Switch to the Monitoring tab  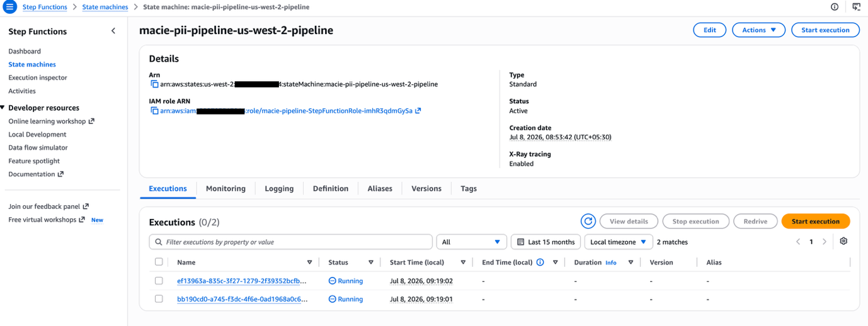pos(226,189)
